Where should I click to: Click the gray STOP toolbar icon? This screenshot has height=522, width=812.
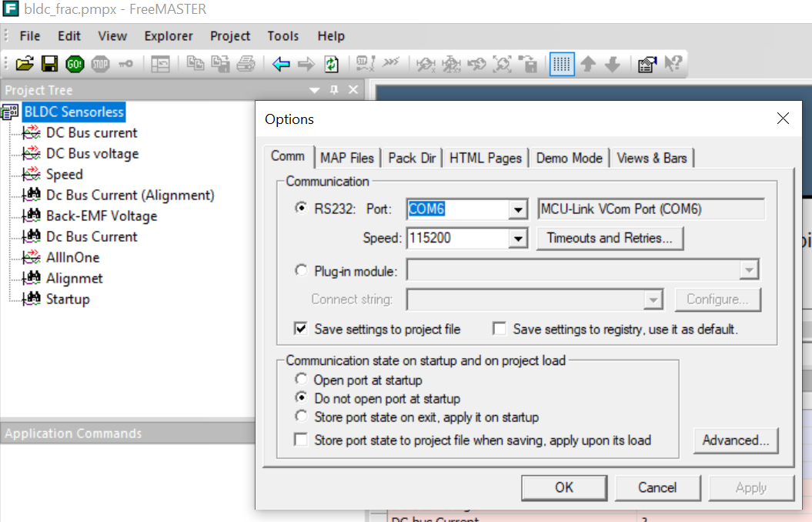click(100, 64)
